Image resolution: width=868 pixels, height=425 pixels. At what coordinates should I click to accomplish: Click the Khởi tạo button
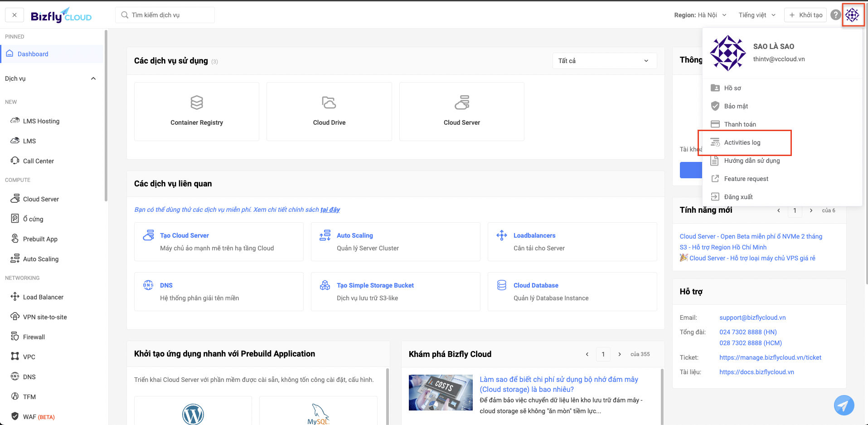point(805,15)
